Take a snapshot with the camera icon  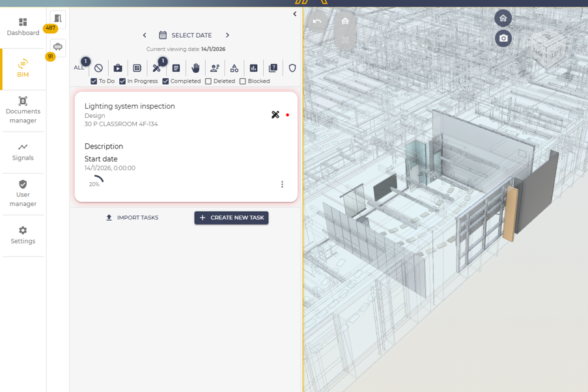(503, 38)
